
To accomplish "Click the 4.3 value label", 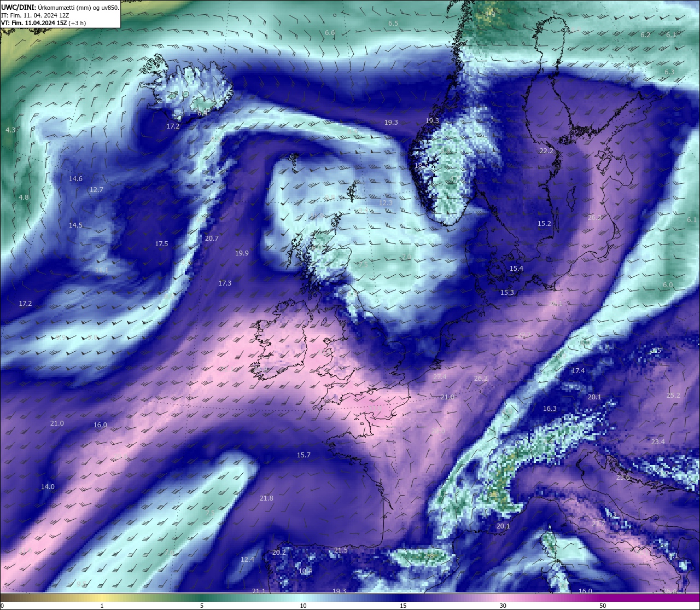I will tap(10, 130).
